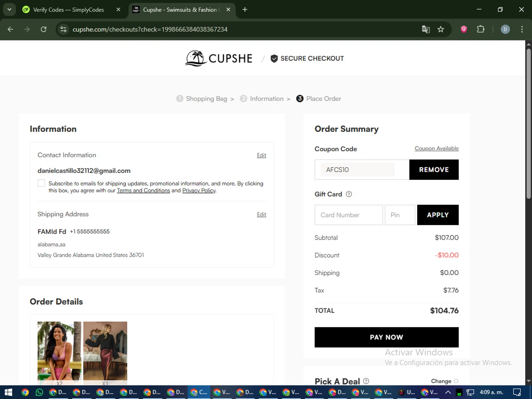Click the gift Card Number field
Viewport: 532px width, 399px height.
click(x=348, y=215)
